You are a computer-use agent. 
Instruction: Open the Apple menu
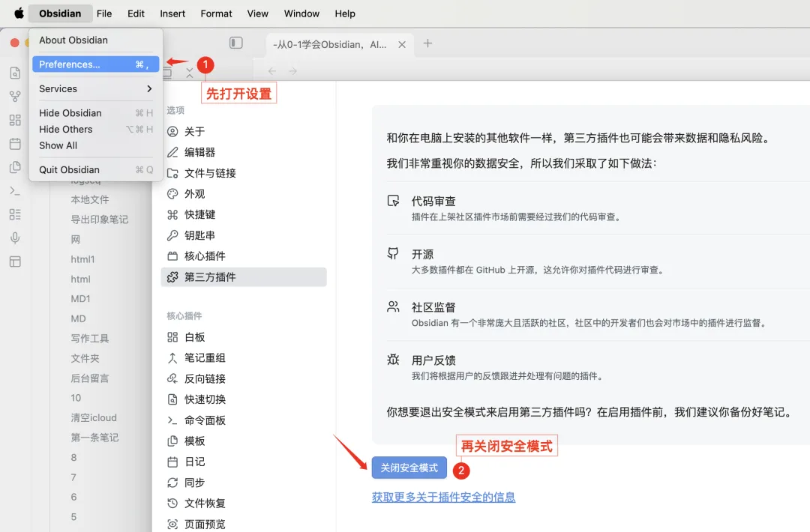[19, 13]
